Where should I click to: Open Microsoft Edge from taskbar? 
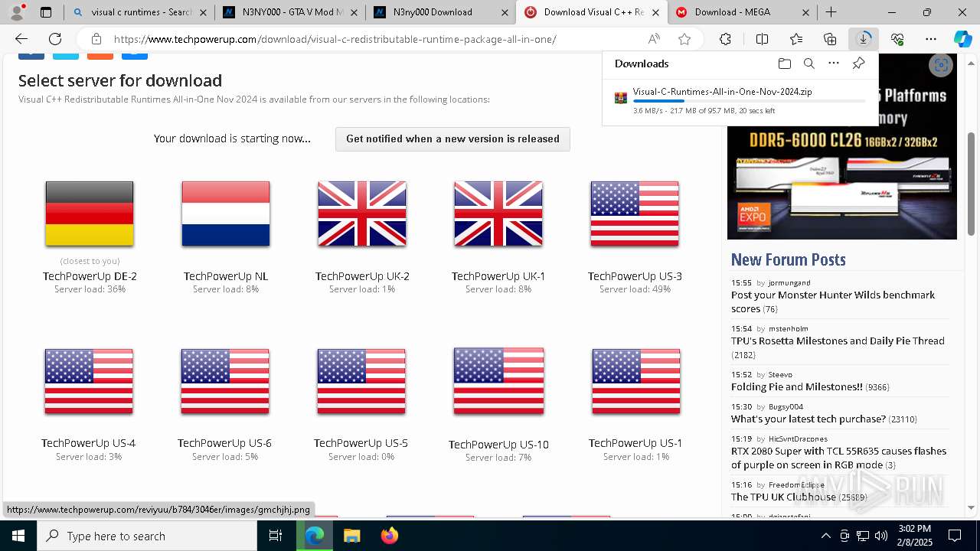pos(315,536)
